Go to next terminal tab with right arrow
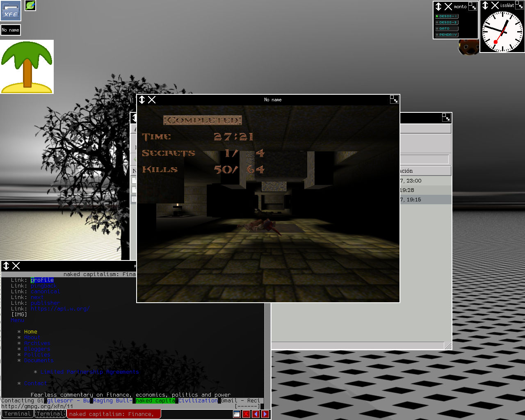 [265, 414]
